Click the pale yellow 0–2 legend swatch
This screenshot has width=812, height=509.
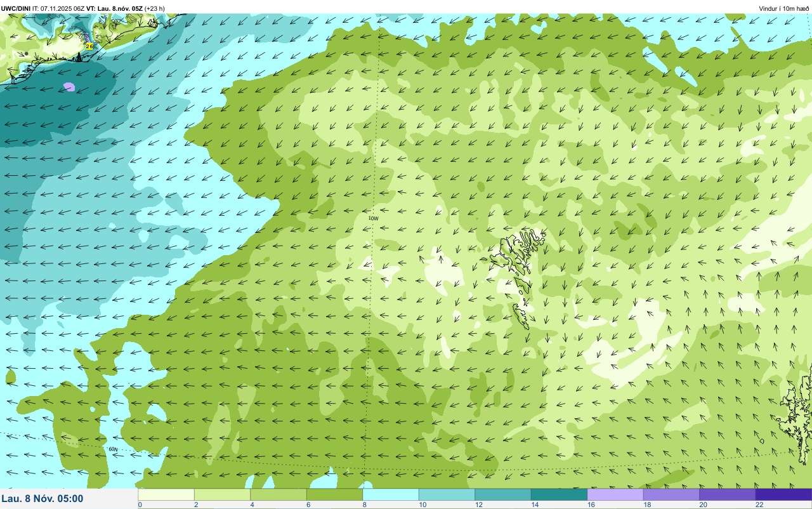[x=166, y=494]
